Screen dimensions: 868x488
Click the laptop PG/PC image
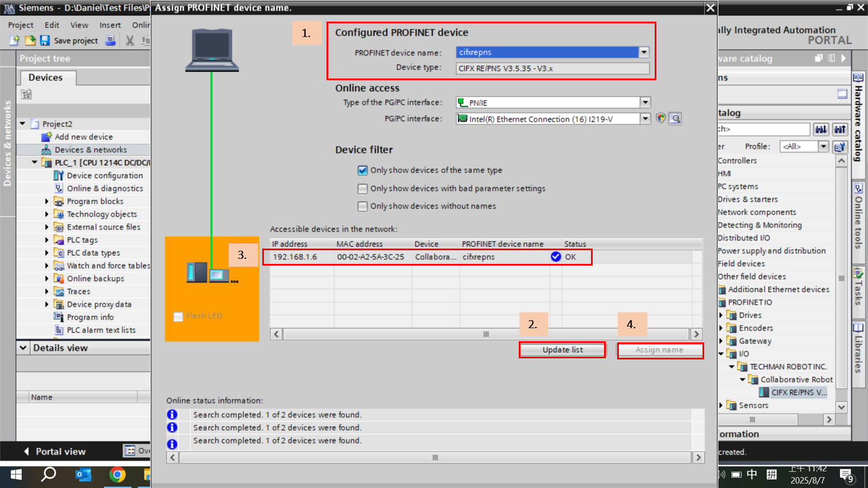tap(212, 49)
